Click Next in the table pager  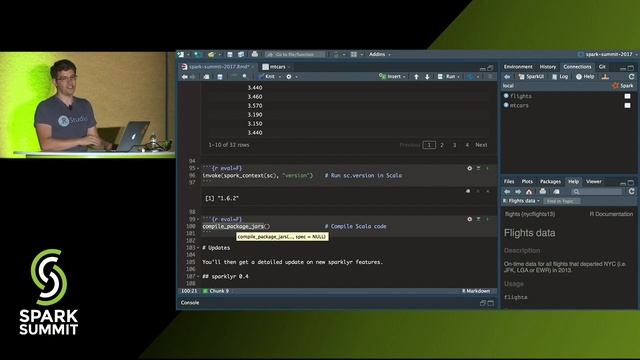(481, 145)
